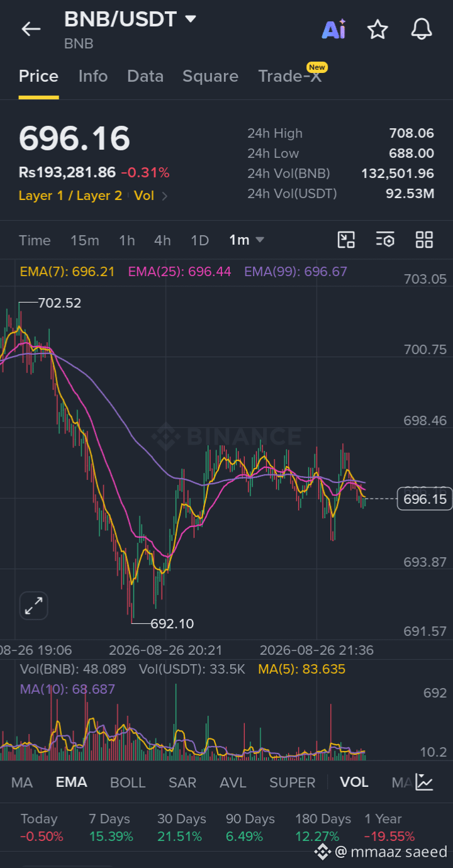Click the MA(10): 68.687 volume label
Image resolution: width=453 pixels, height=868 pixels.
tap(67, 689)
